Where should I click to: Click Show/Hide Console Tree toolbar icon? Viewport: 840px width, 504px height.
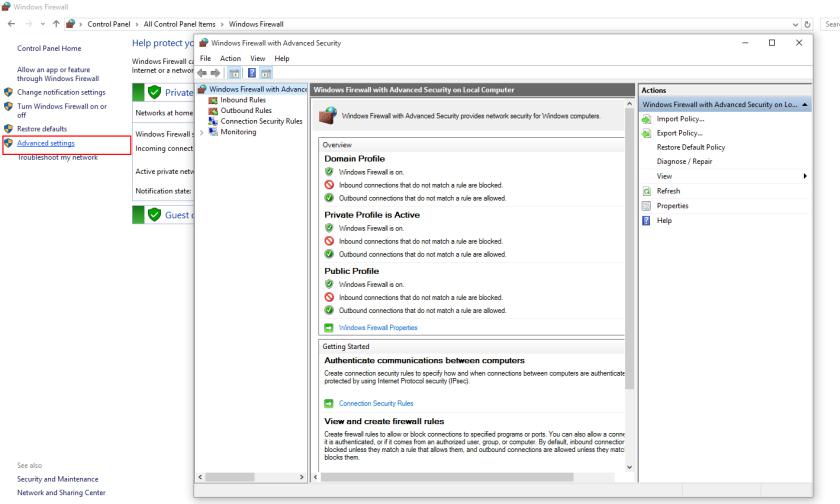[234, 73]
